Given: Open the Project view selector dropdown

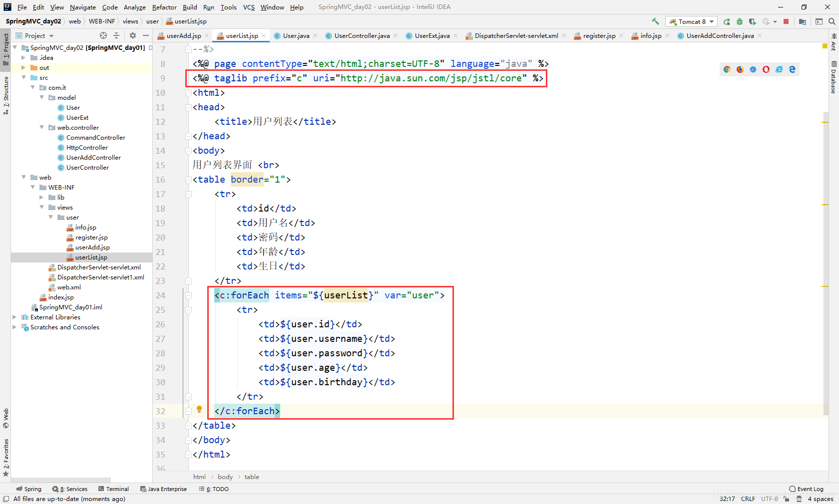Looking at the screenshot, I should tap(35, 35).
